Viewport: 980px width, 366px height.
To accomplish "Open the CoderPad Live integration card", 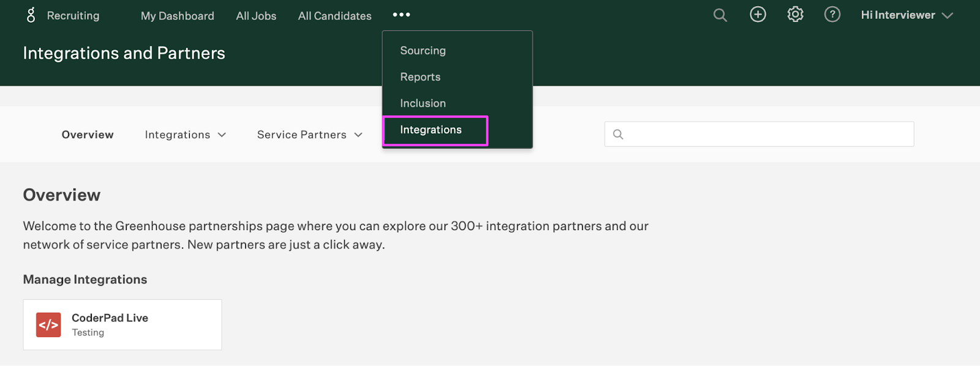I will pos(123,325).
